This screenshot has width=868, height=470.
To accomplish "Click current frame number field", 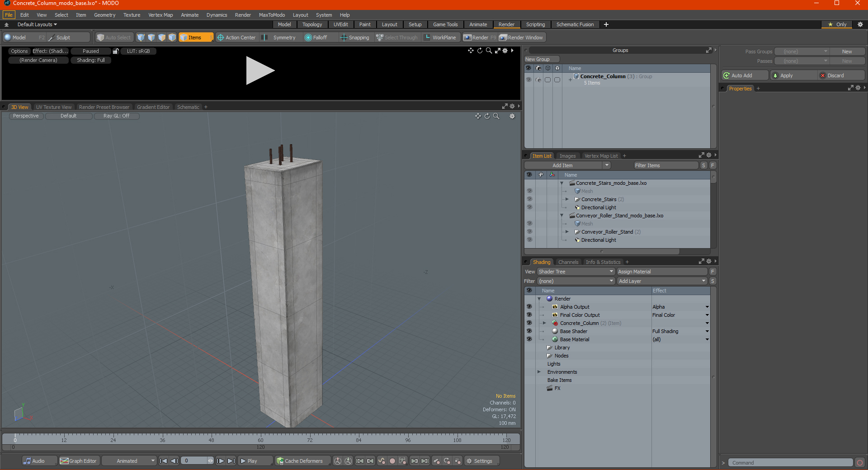I will coord(194,461).
